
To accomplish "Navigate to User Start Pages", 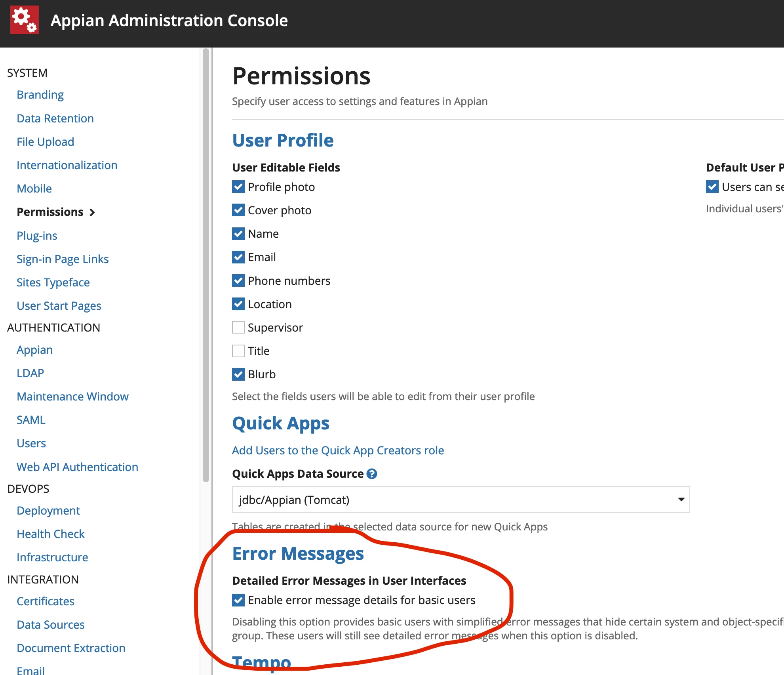I will click(59, 306).
